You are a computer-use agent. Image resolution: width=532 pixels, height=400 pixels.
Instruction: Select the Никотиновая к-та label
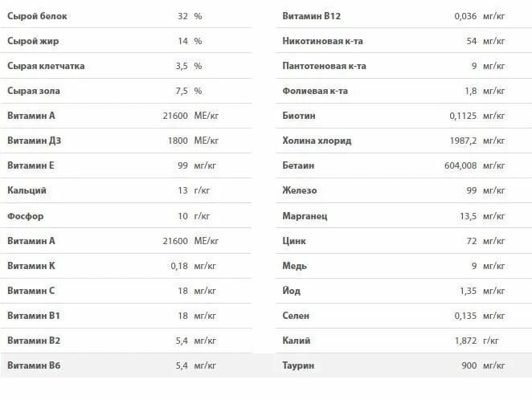[x=323, y=41]
